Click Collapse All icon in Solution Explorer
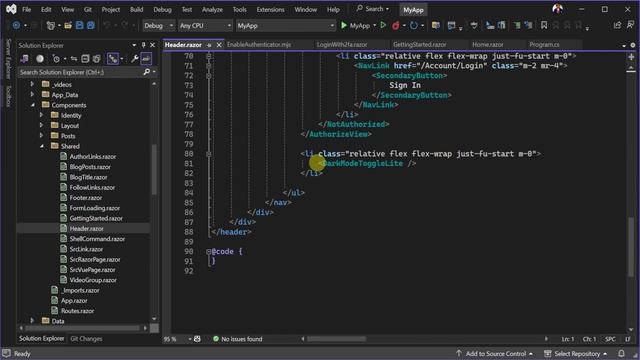 click(x=85, y=59)
